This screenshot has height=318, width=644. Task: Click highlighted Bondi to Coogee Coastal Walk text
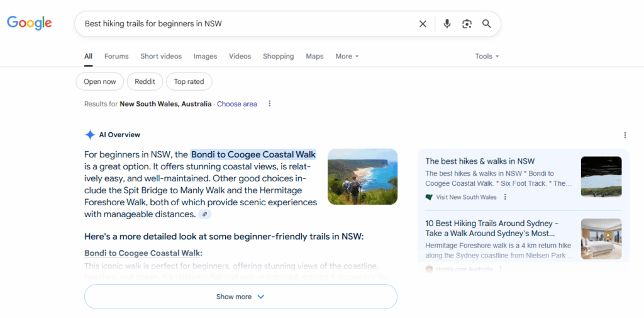253,155
